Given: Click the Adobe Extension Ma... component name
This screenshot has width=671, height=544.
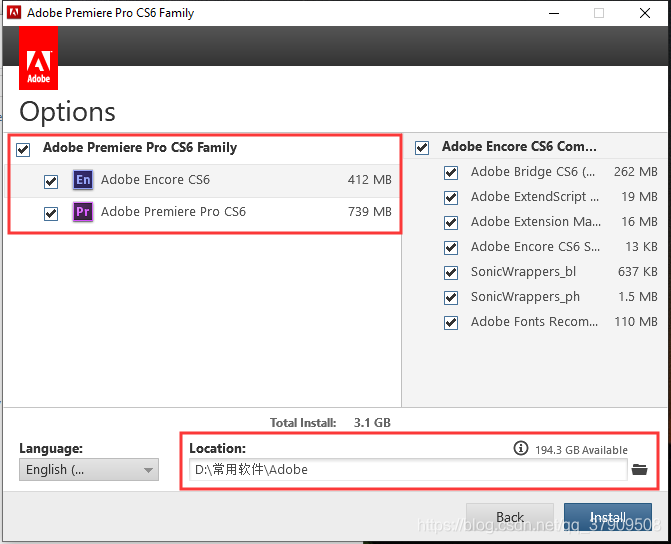Looking at the screenshot, I should click(536, 221).
